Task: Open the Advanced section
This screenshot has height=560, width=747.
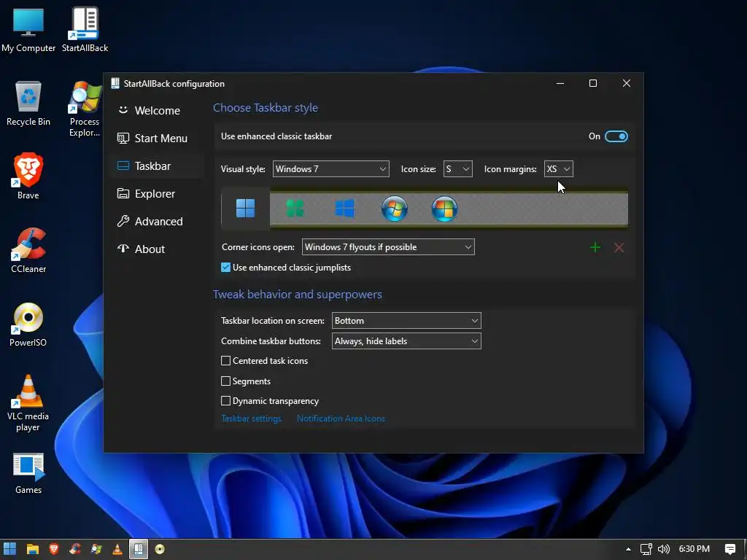Action: point(157,222)
